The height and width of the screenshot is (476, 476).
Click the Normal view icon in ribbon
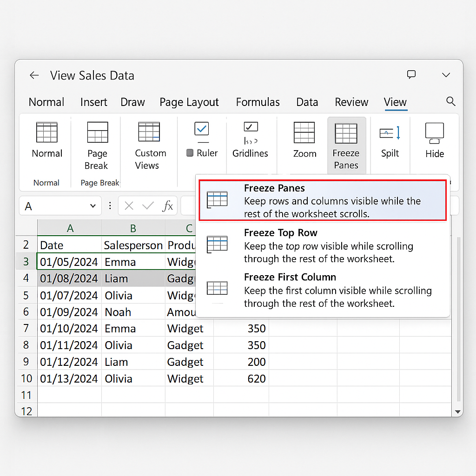pyautogui.click(x=46, y=133)
